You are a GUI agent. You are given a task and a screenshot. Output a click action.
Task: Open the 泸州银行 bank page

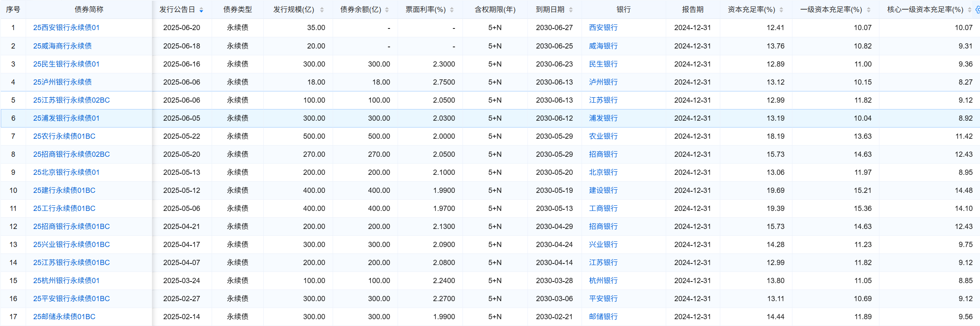point(603,82)
